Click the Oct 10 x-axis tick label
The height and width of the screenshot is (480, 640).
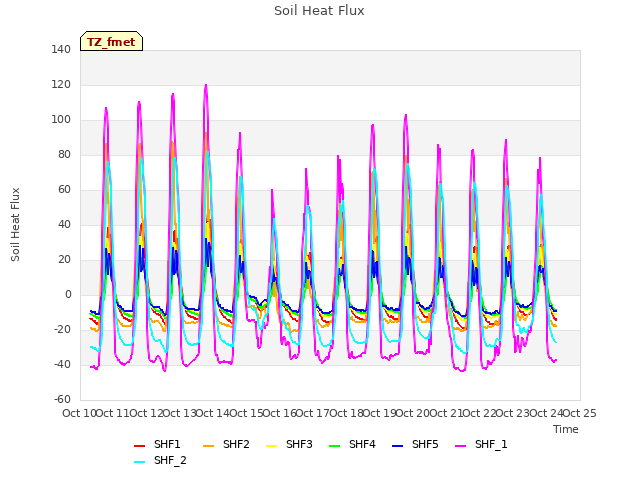[x=79, y=413]
